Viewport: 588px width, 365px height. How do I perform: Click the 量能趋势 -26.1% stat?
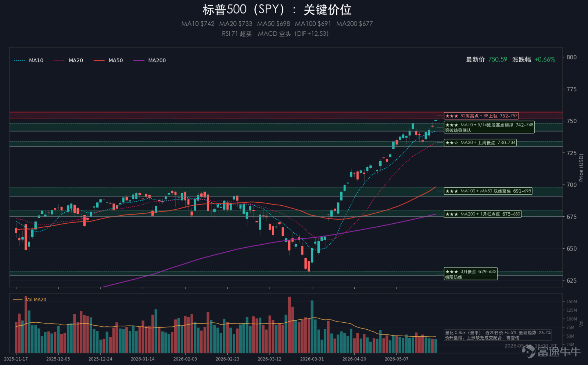(x=535, y=333)
